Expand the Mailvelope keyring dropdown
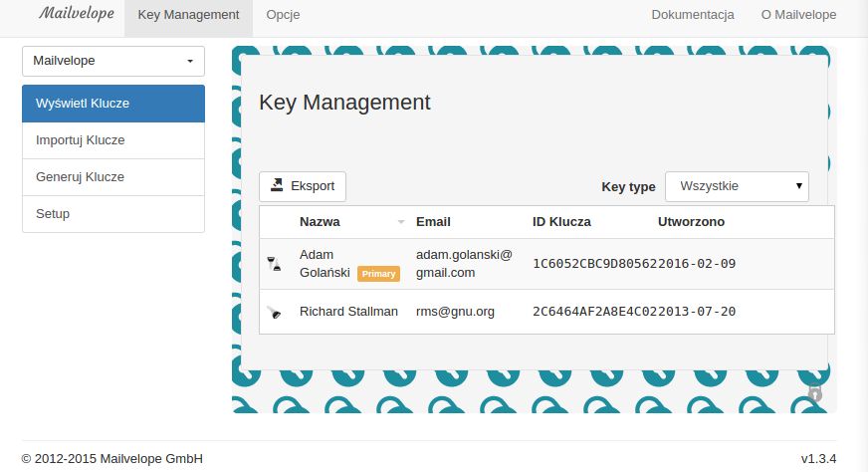This screenshot has height=472, width=868. 113,61
